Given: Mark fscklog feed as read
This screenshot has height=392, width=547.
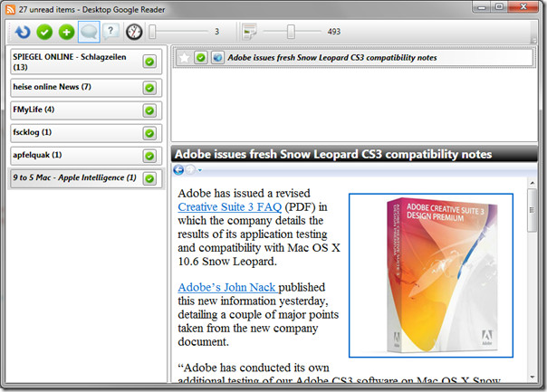Looking at the screenshot, I should [149, 133].
